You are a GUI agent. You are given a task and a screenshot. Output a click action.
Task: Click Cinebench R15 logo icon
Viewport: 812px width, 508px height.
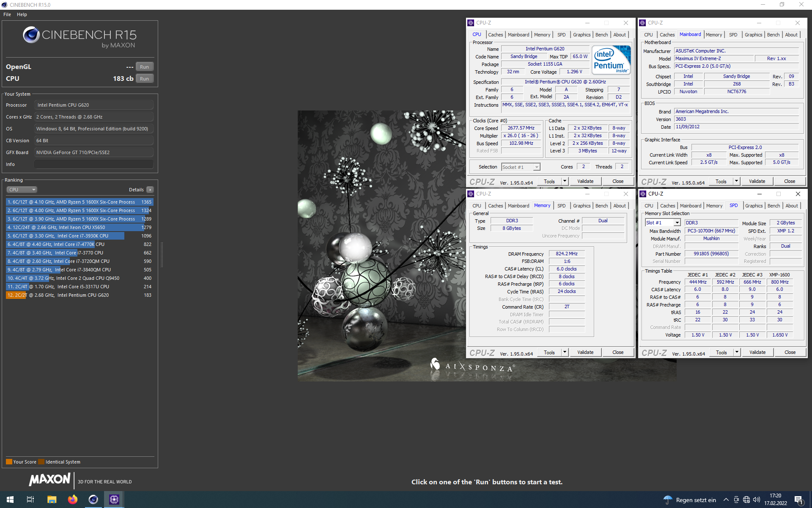(x=31, y=35)
